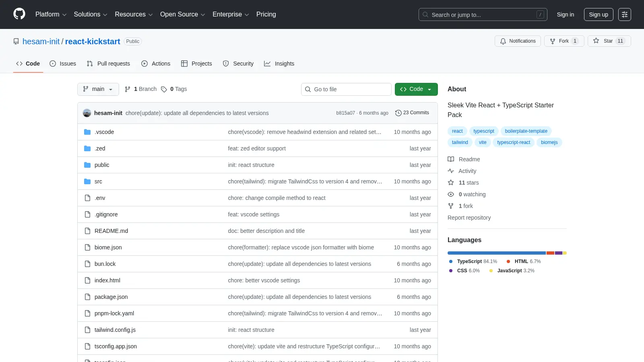Click the Pricing link

point(266,14)
